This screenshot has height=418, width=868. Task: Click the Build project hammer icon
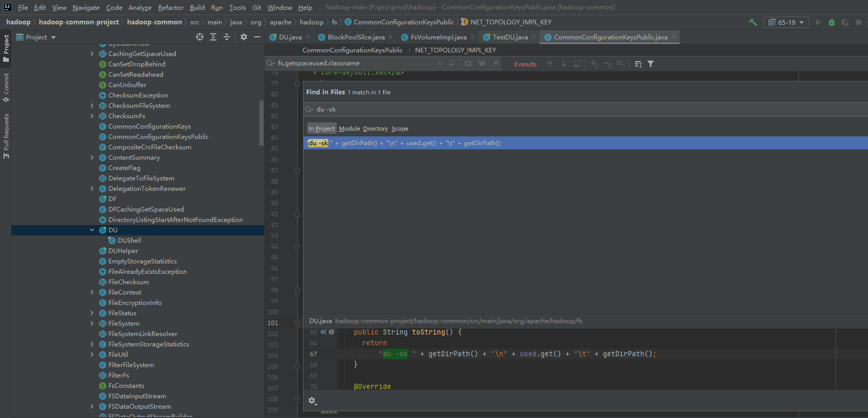click(x=753, y=22)
